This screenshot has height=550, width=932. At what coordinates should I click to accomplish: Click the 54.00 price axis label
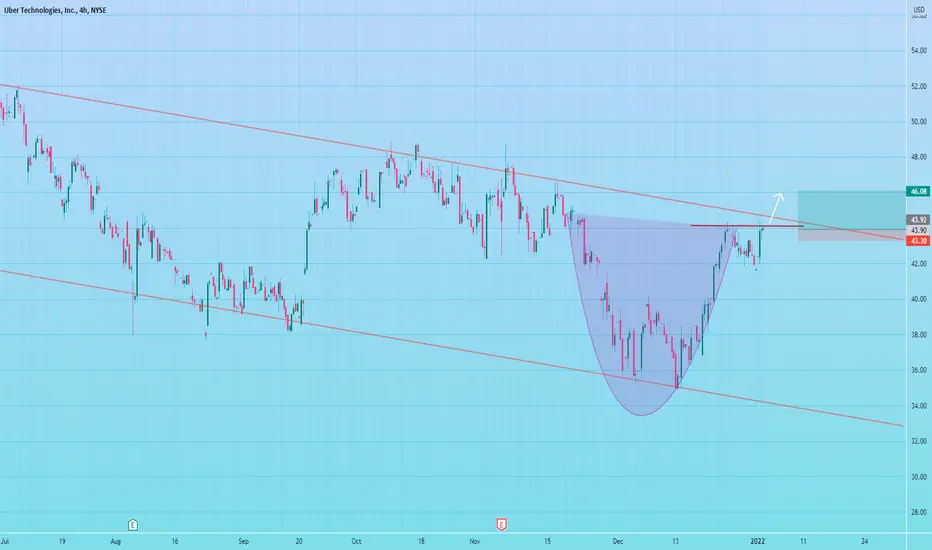pos(918,51)
